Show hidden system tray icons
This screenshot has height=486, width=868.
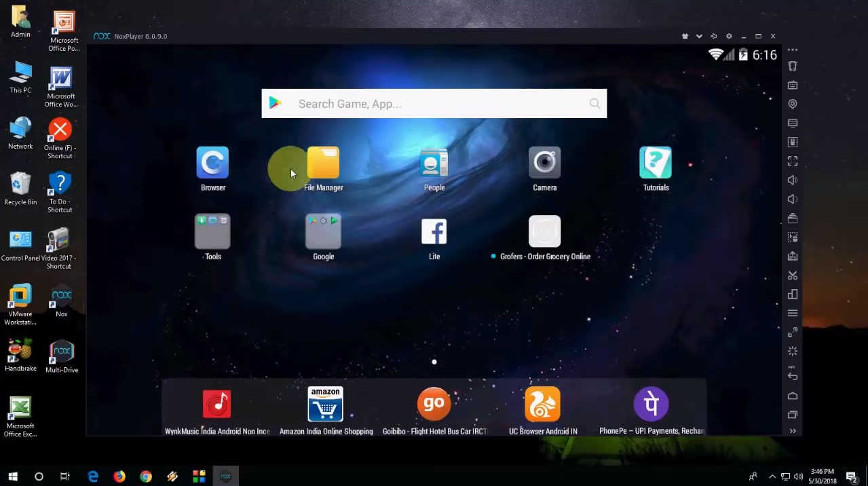coord(772,476)
